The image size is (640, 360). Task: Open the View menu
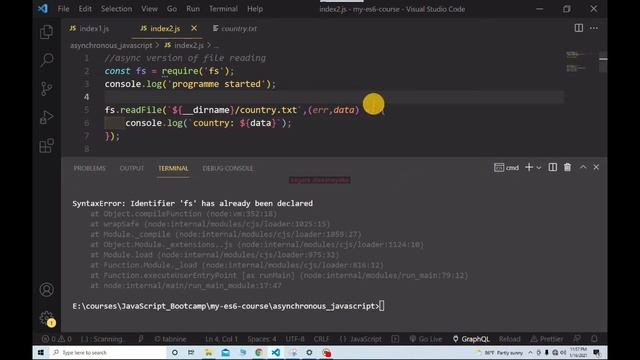click(x=149, y=9)
